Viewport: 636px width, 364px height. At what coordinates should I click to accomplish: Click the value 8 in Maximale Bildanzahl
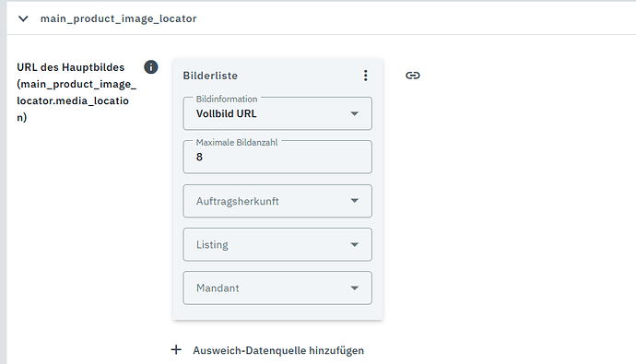click(199, 158)
